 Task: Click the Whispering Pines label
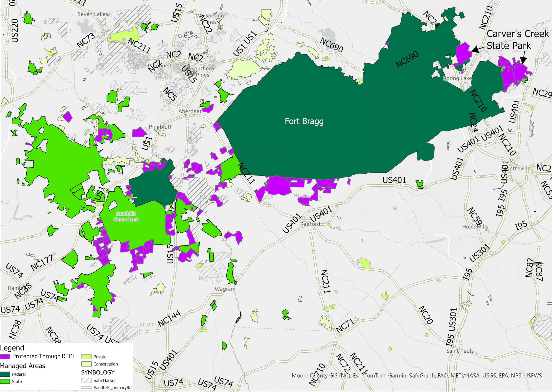coord(210,19)
